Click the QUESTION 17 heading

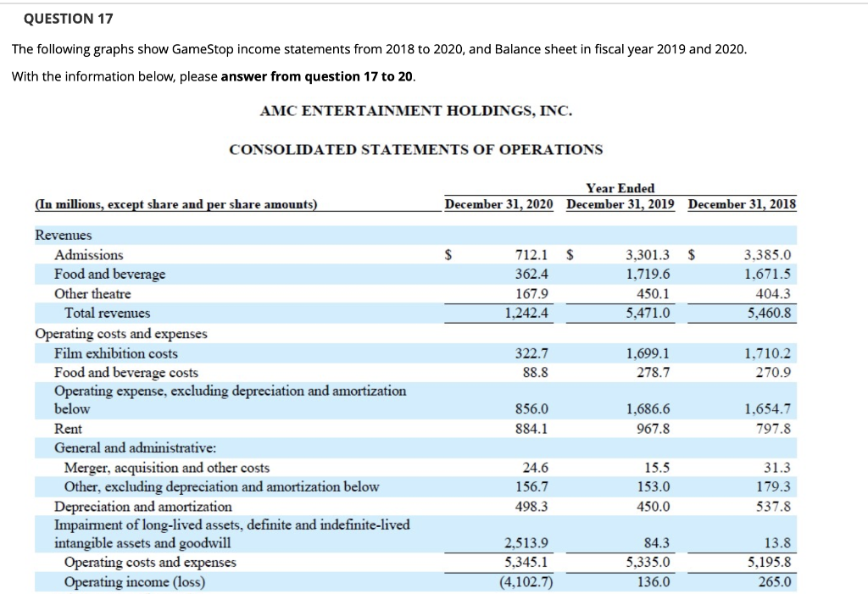click(68, 19)
